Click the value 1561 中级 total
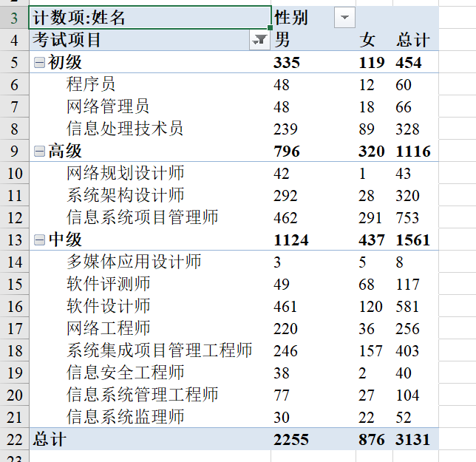 pos(413,240)
